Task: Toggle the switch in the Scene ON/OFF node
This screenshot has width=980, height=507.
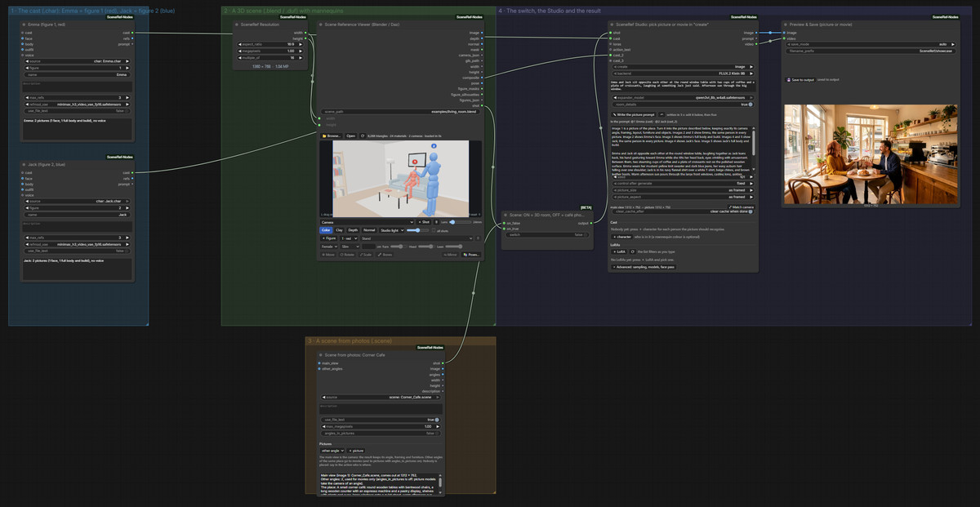Action: pyautogui.click(x=546, y=234)
